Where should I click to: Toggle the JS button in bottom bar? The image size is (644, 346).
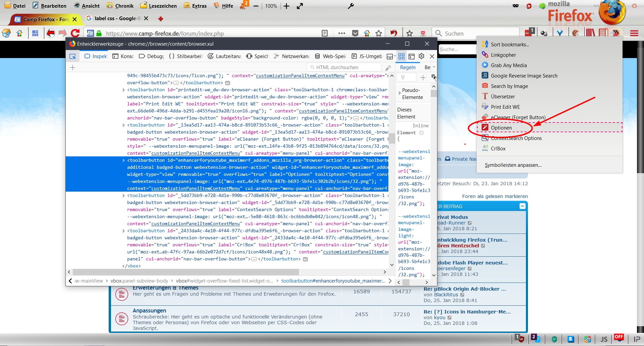click(604, 339)
